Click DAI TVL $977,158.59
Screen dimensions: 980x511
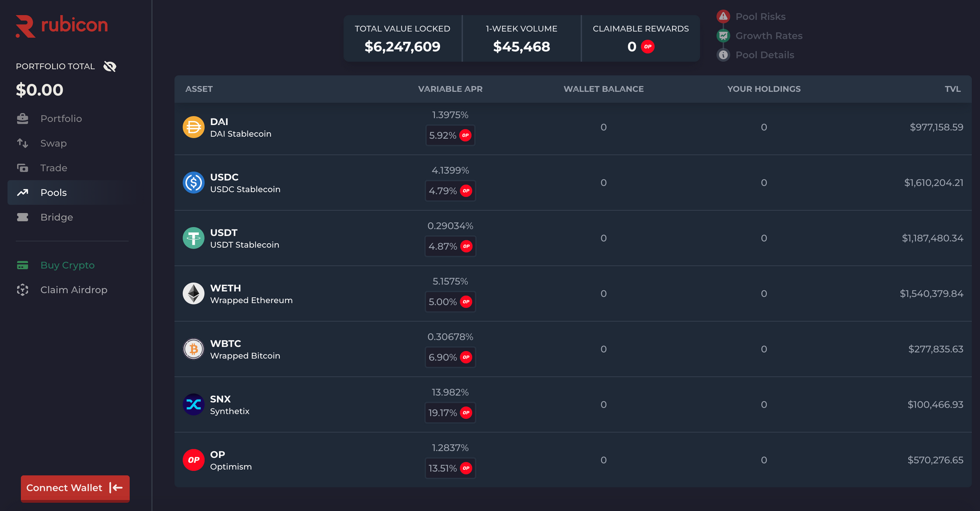coord(936,127)
